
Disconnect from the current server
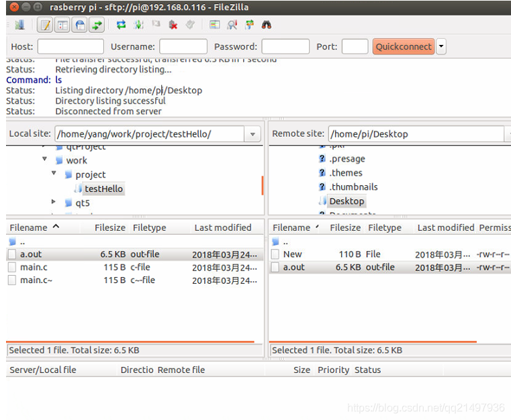173,25
